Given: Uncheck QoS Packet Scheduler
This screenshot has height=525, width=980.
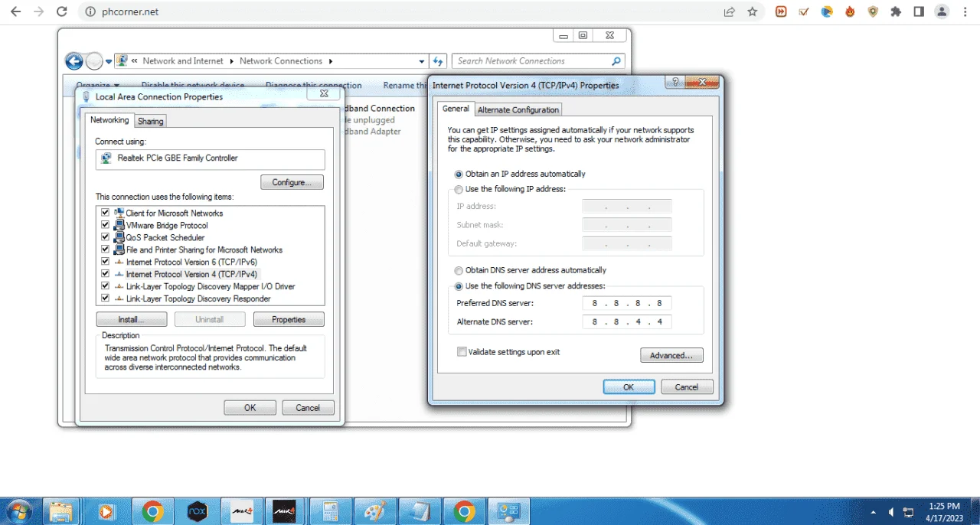Looking at the screenshot, I should click(x=105, y=237).
